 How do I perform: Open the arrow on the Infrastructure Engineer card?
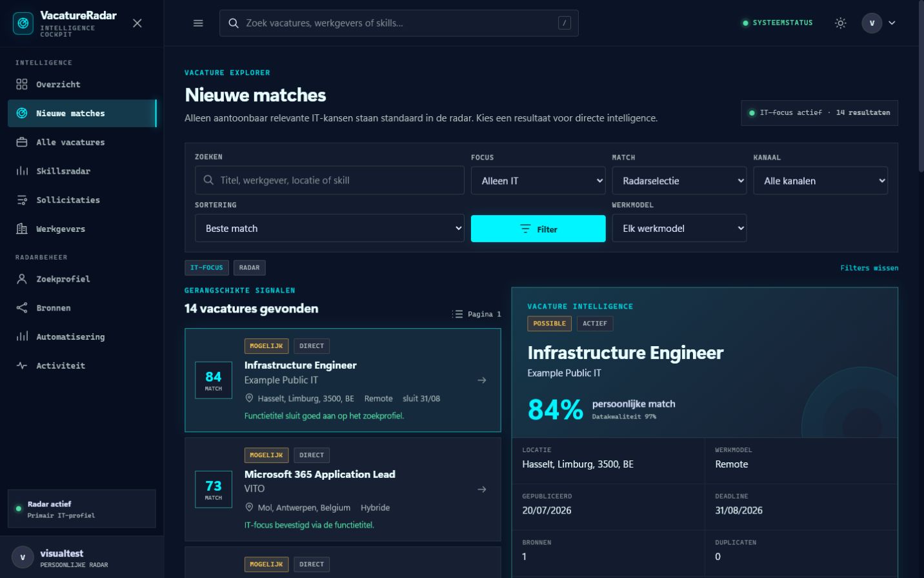[x=482, y=380]
